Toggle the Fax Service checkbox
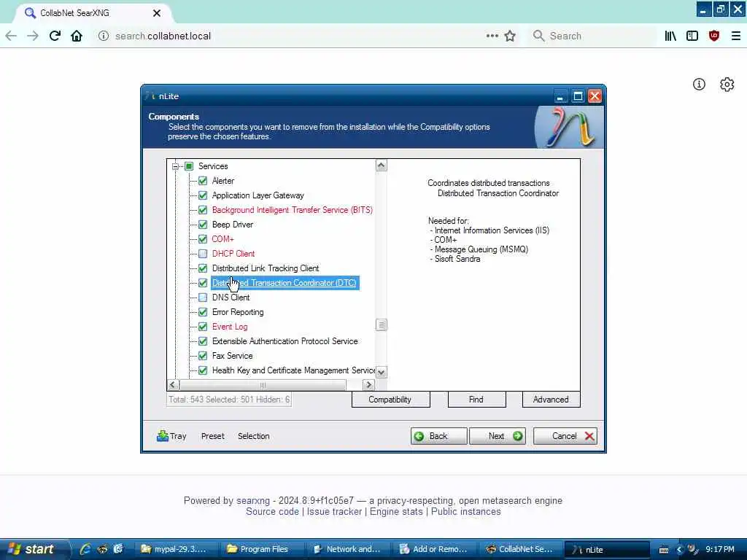Image resolution: width=747 pixels, height=560 pixels. click(203, 356)
